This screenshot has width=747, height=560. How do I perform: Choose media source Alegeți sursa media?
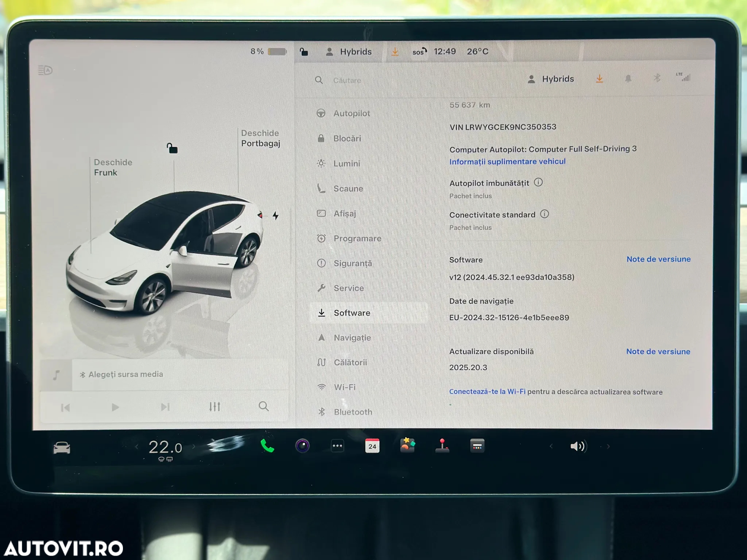(122, 374)
